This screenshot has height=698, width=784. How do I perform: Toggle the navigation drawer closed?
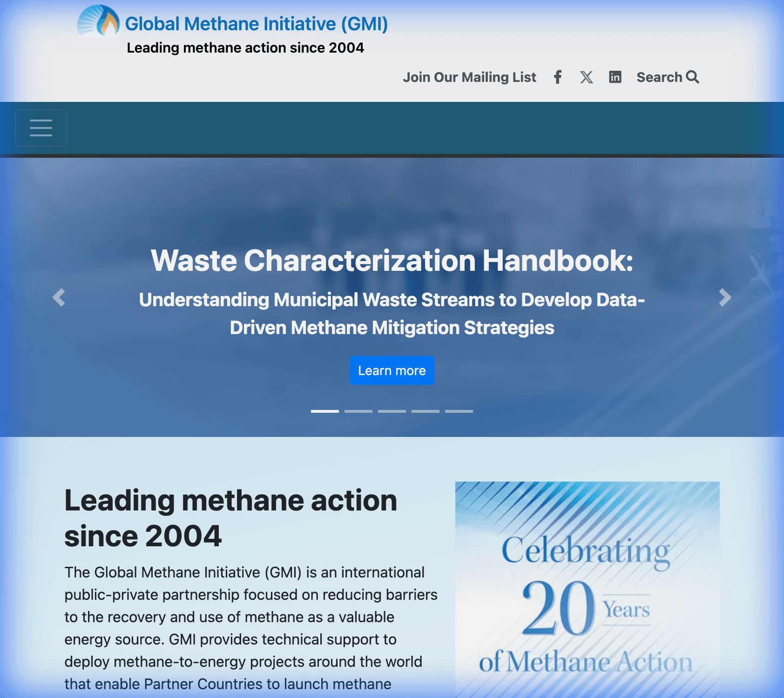point(41,128)
